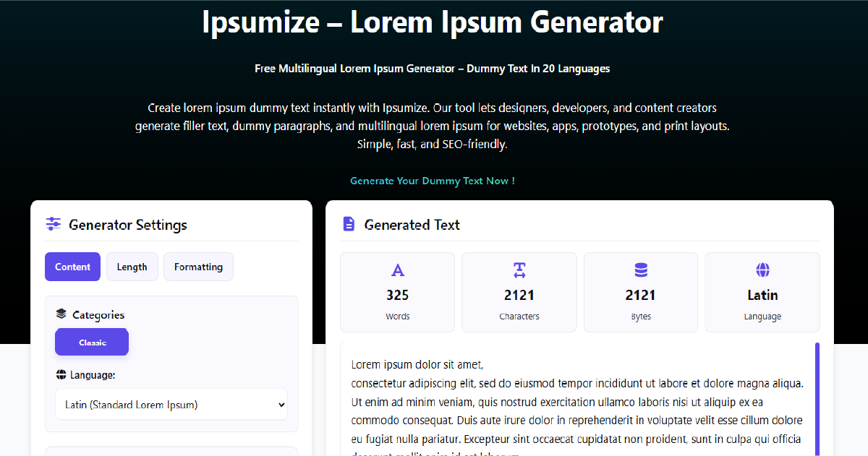Click the 2121 Characters stat card

(x=519, y=292)
